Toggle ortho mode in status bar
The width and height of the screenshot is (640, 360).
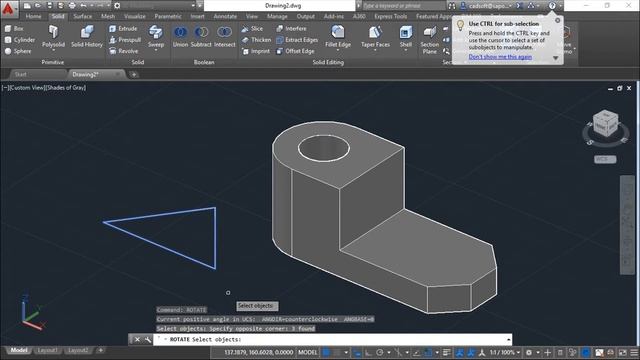tap(368, 352)
